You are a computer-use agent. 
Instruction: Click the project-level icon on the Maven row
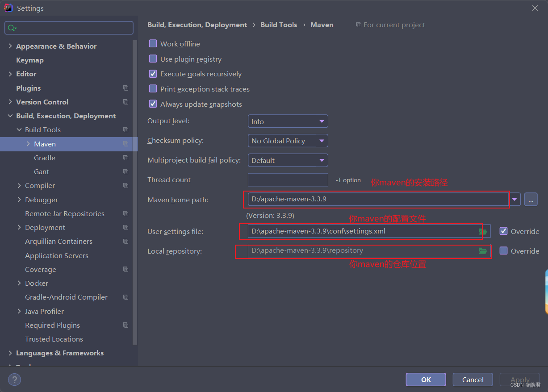point(125,144)
